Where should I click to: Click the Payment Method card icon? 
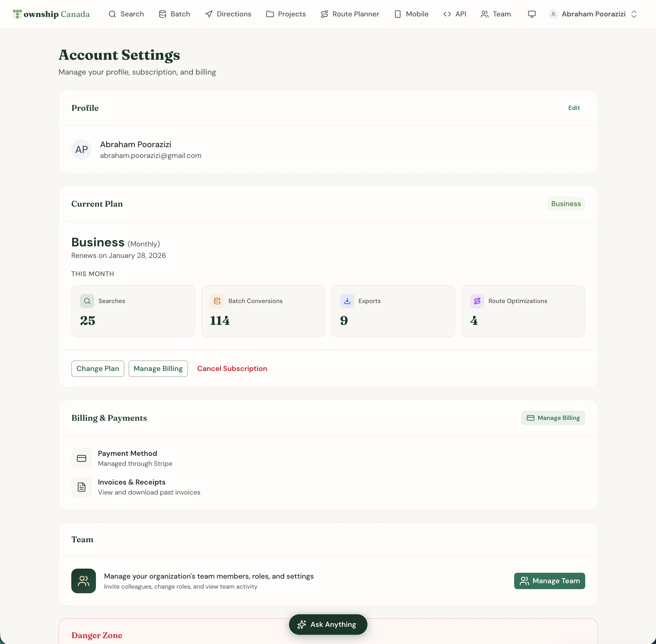82,458
